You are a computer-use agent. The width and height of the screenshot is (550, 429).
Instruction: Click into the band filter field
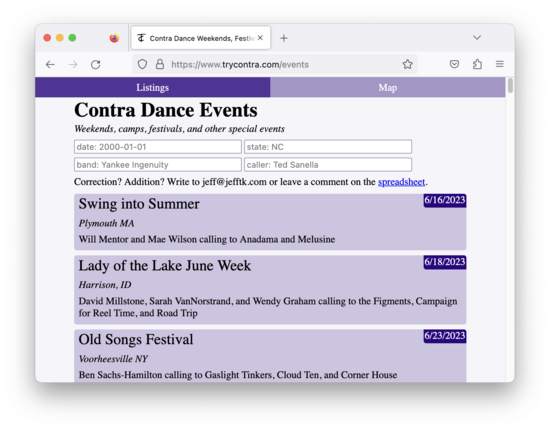click(x=158, y=165)
